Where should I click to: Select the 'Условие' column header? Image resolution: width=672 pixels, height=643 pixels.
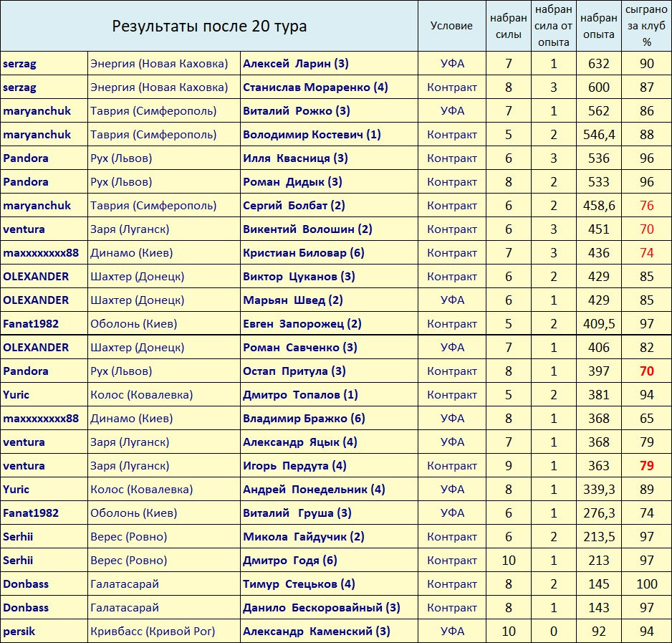coord(451,26)
